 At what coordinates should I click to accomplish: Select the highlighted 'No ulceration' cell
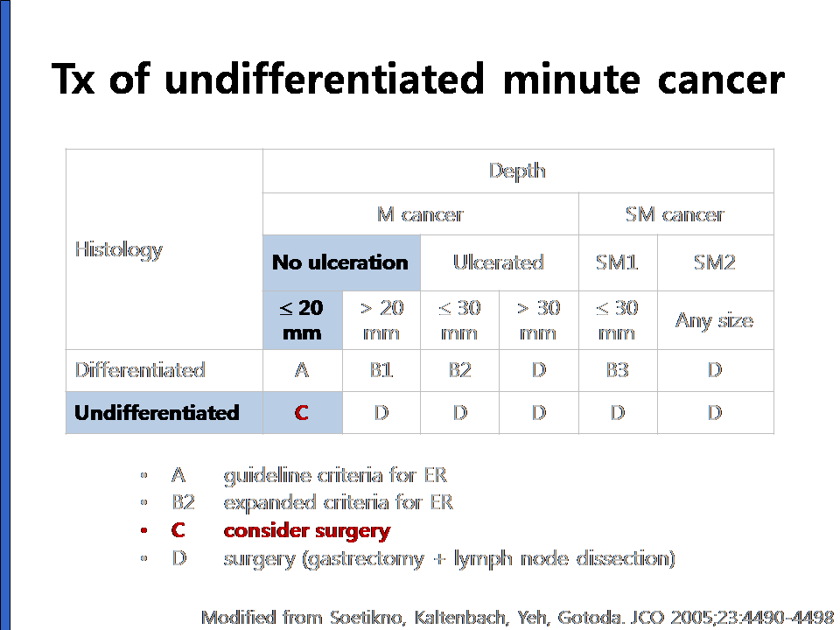point(341,262)
